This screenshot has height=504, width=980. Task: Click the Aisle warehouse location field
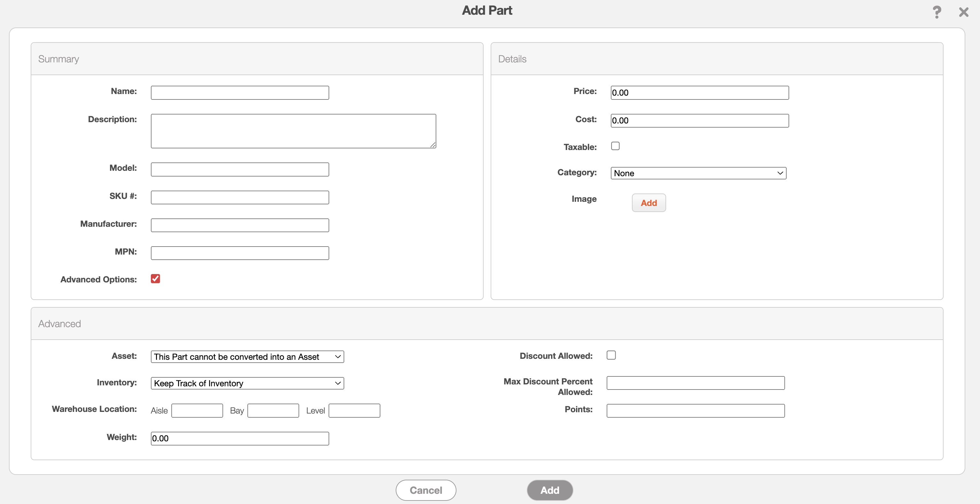point(197,410)
